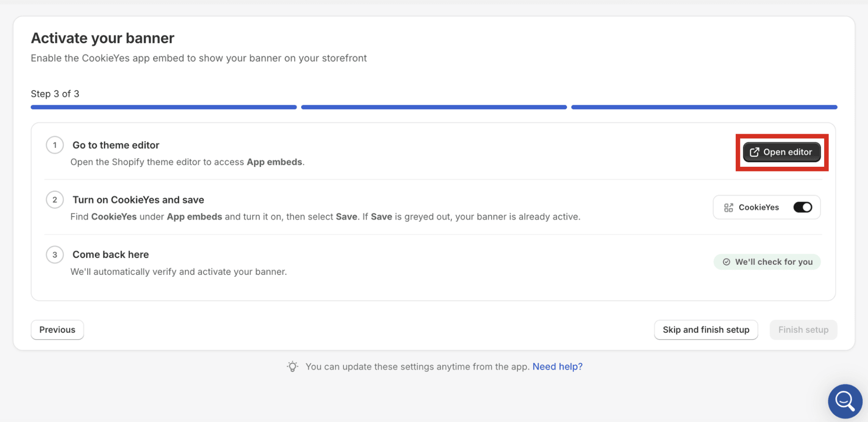Open the chat search bubble icon

(x=845, y=401)
